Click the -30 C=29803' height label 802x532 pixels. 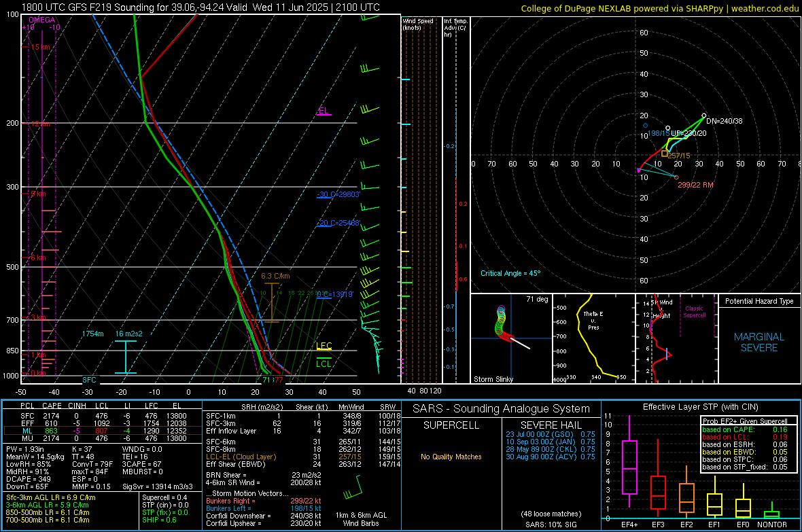[x=338, y=194]
